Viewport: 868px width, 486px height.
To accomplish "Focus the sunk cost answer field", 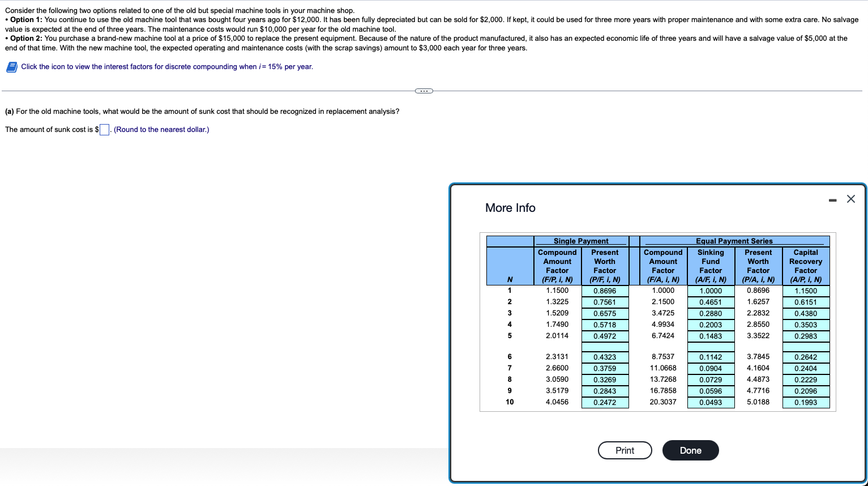I will (x=104, y=130).
